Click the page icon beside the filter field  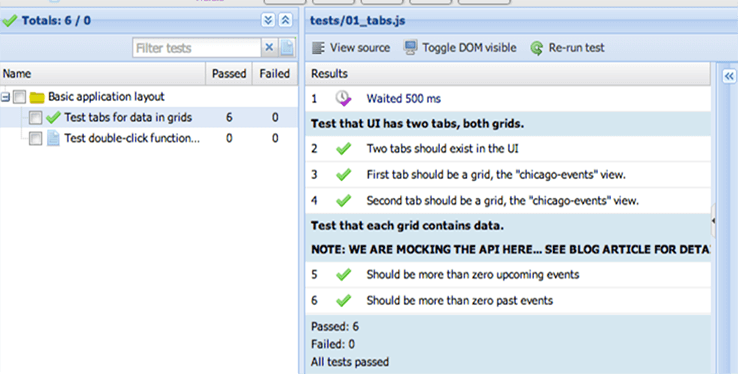pyautogui.click(x=287, y=48)
